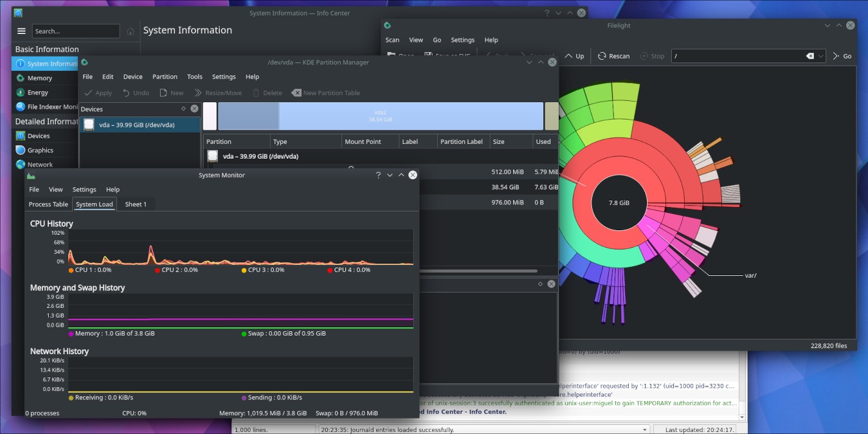Click the home button beside the search box
The width and height of the screenshot is (868, 434).
click(x=131, y=30)
